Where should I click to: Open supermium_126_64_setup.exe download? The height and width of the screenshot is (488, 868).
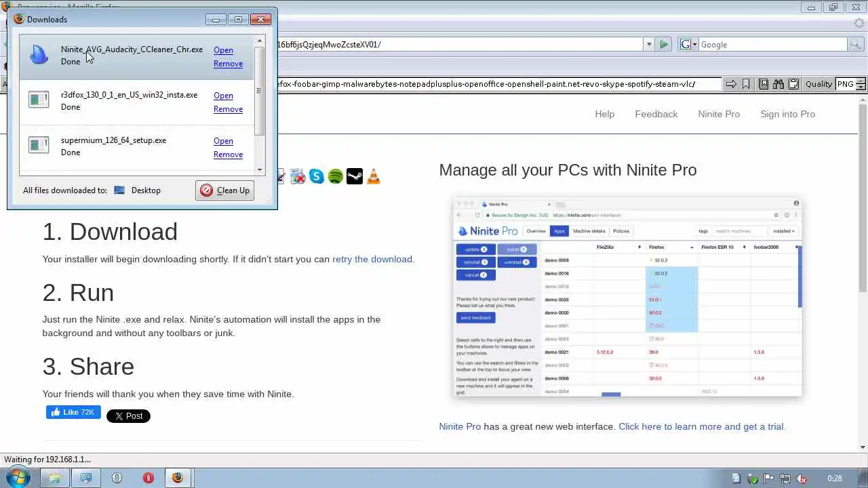[223, 141]
